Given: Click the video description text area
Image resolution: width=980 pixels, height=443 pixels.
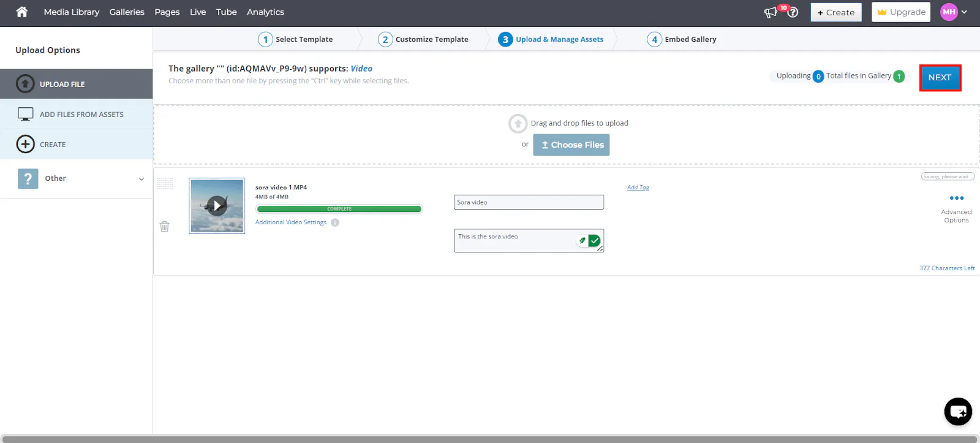Looking at the screenshot, I should click(529, 241).
